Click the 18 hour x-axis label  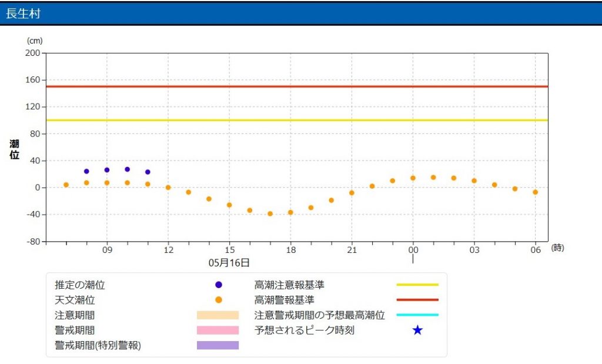pyautogui.click(x=291, y=250)
